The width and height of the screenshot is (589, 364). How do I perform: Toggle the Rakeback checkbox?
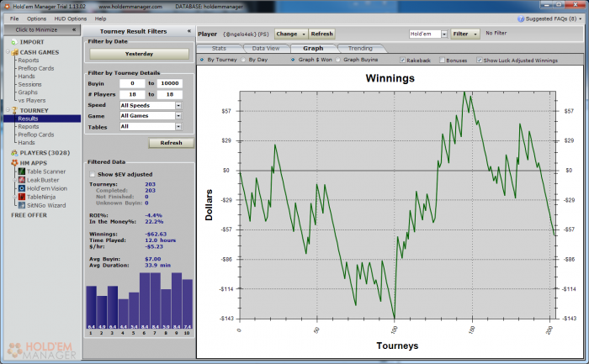(403, 60)
